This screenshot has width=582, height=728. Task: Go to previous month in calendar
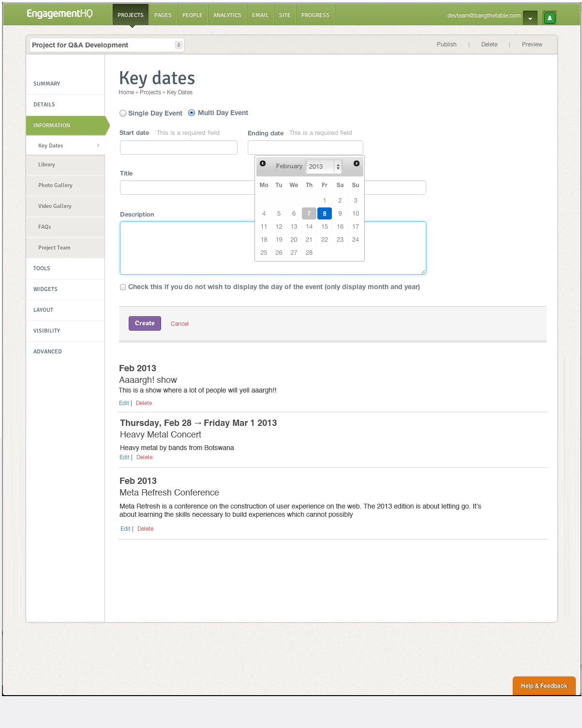(263, 163)
